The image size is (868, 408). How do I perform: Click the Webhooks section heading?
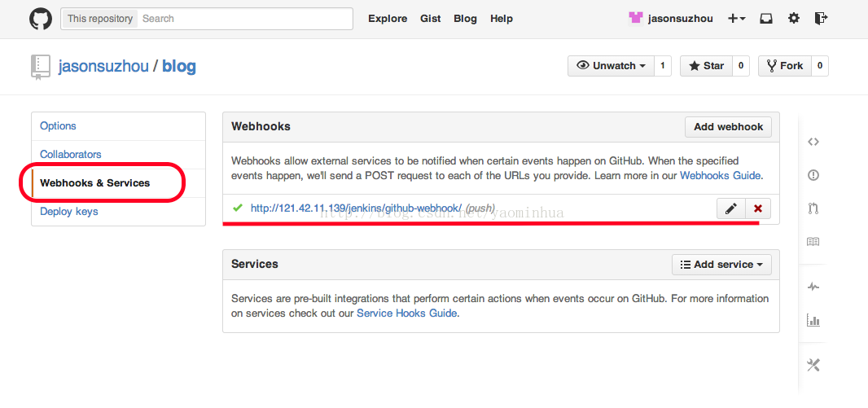(261, 126)
